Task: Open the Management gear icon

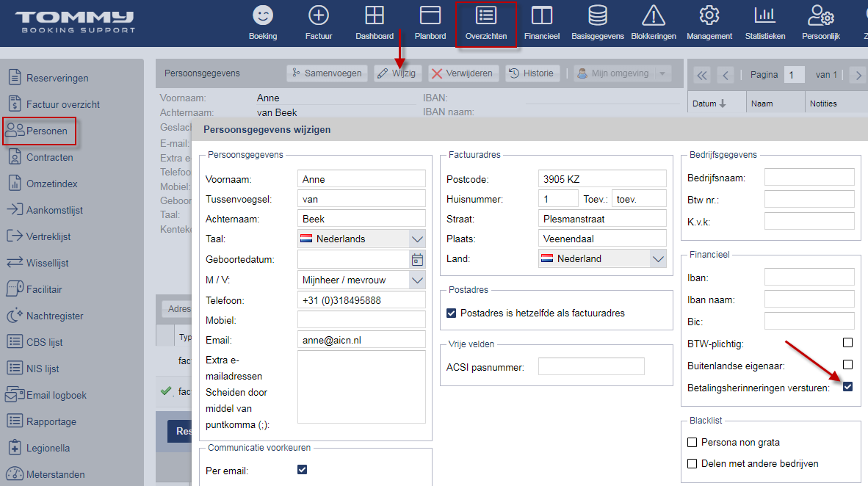Action: (709, 15)
